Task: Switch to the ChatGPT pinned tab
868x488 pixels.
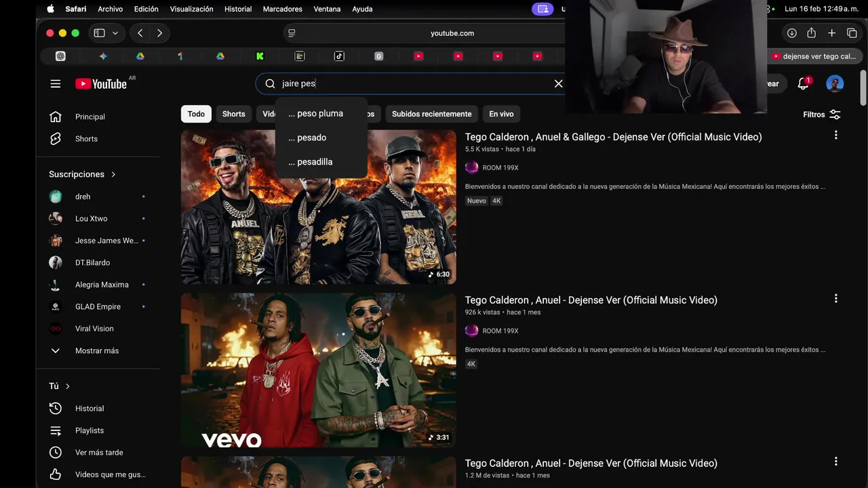Action: click(x=60, y=56)
